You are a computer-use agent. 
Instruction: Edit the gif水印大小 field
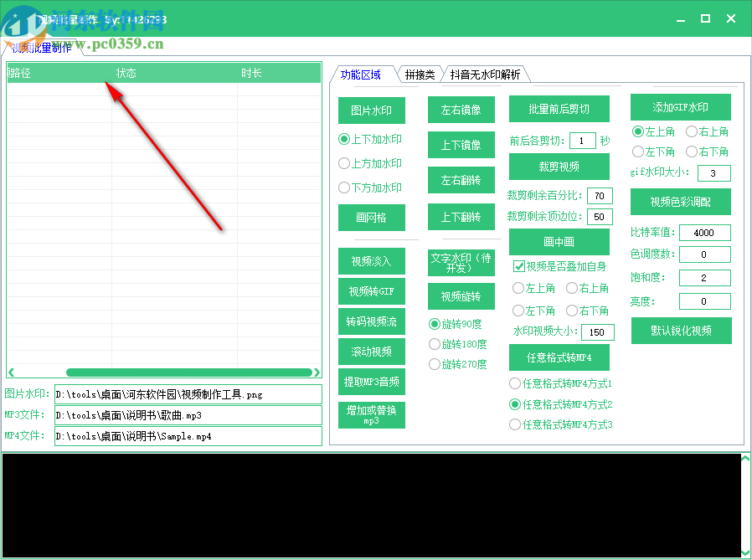click(713, 173)
